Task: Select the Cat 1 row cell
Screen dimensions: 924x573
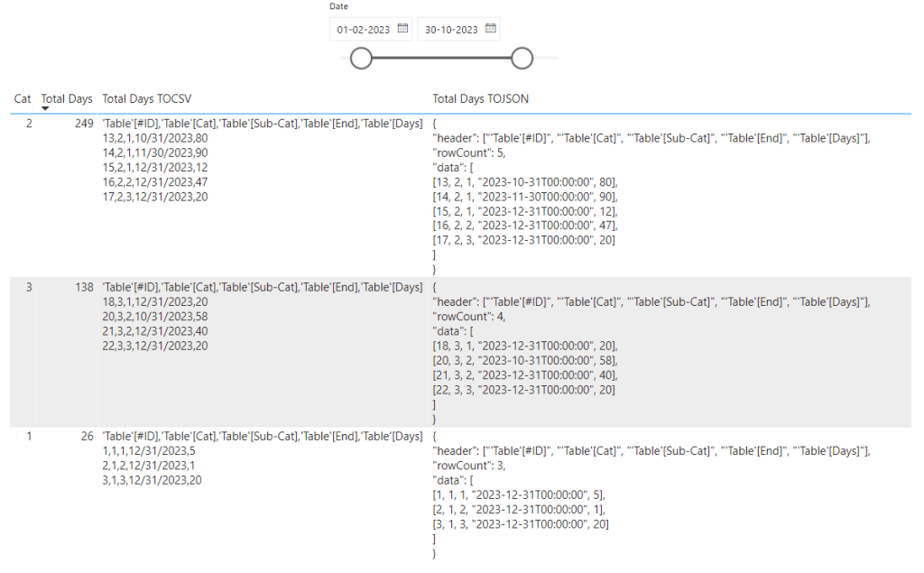Action: 28,436
